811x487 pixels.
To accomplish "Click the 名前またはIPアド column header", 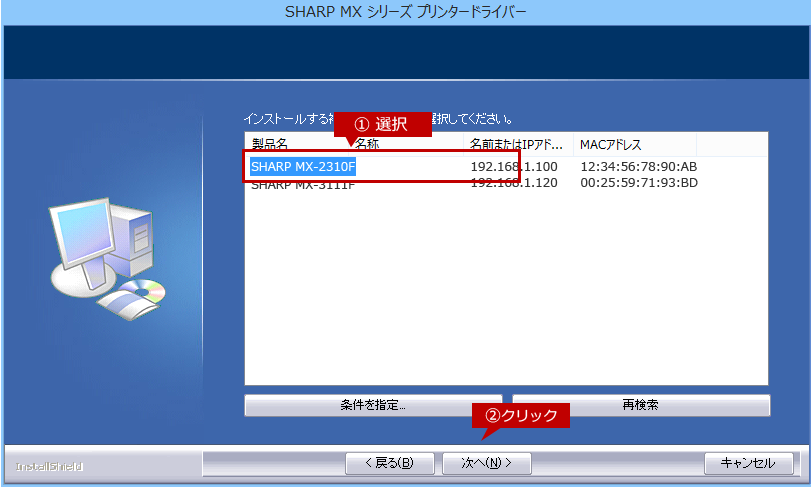I will coord(516,145).
